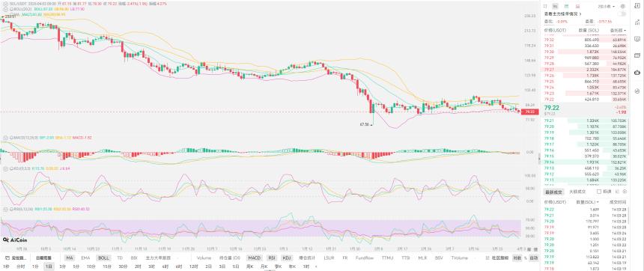The image size is (644, 271).
Task: Click the LSUR indicator button
Action: coord(329,258)
